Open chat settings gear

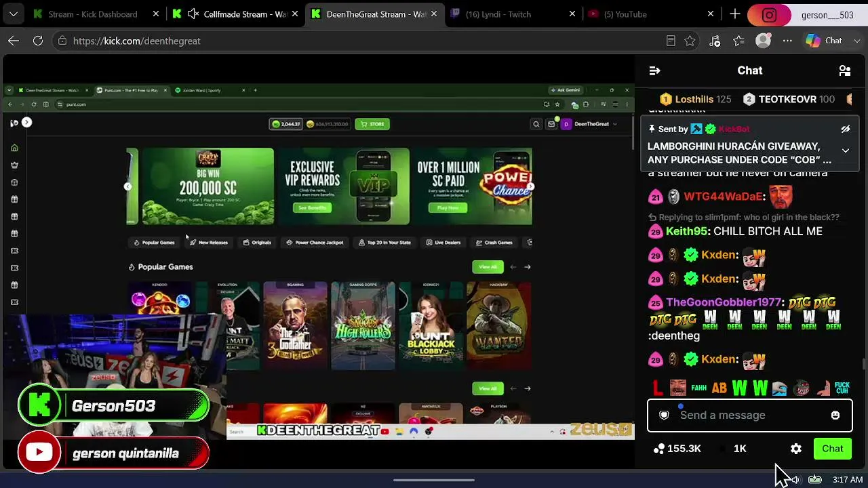796,449
